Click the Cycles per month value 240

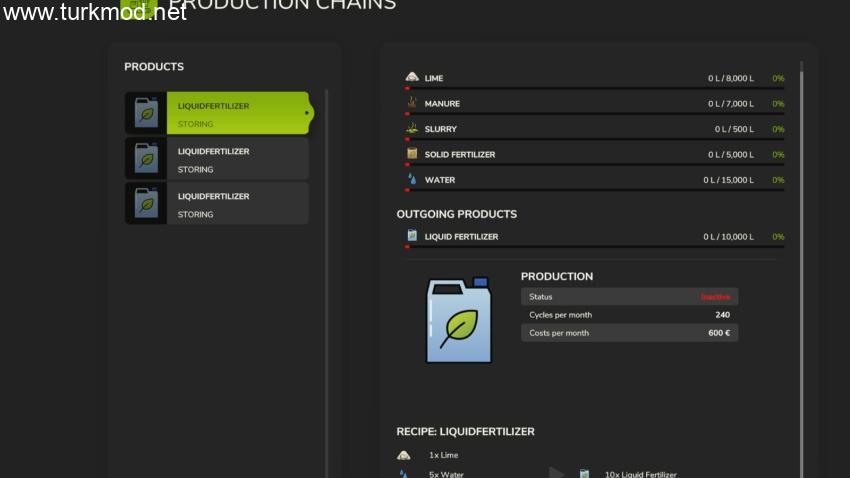[722, 315]
